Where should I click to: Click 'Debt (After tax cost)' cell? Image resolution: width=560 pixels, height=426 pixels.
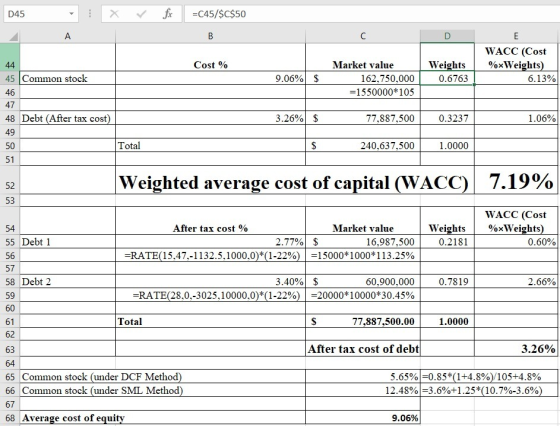point(68,118)
